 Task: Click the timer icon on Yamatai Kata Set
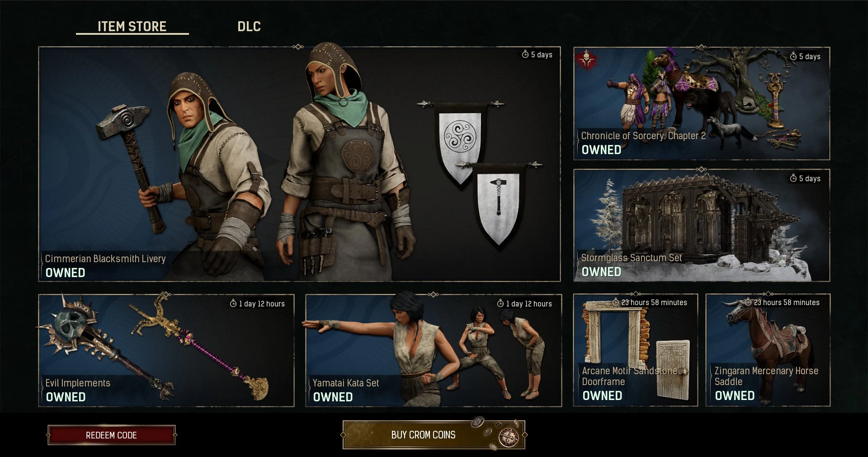[500, 303]
